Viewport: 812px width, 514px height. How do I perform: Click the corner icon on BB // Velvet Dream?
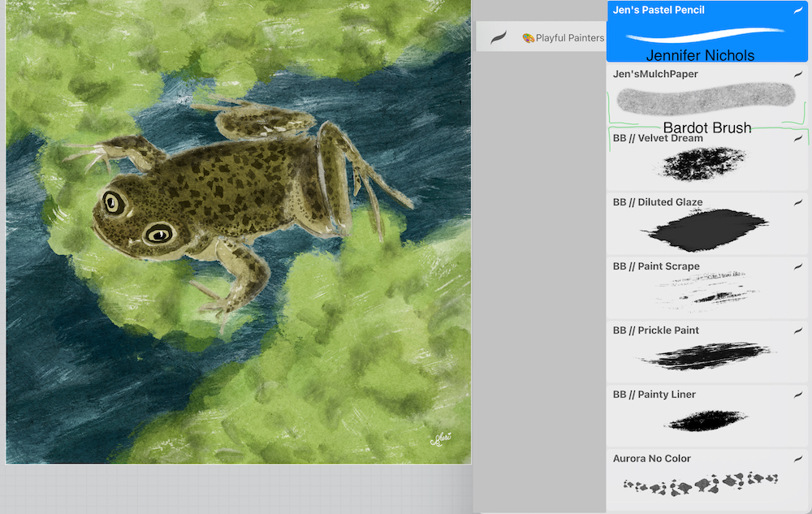click(797, 139)
